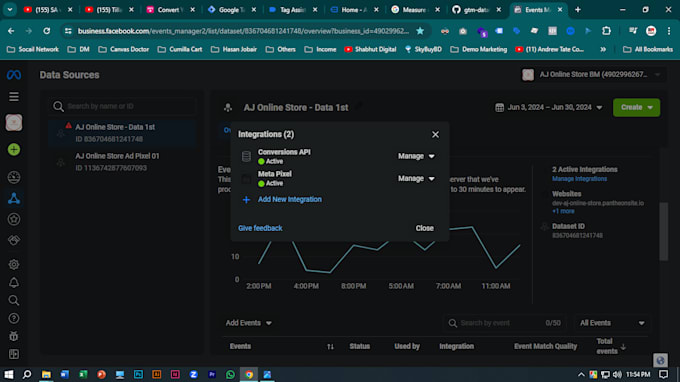
Task: Open Canvas Doctor bookmark folder
Action: tap(124, 49)
